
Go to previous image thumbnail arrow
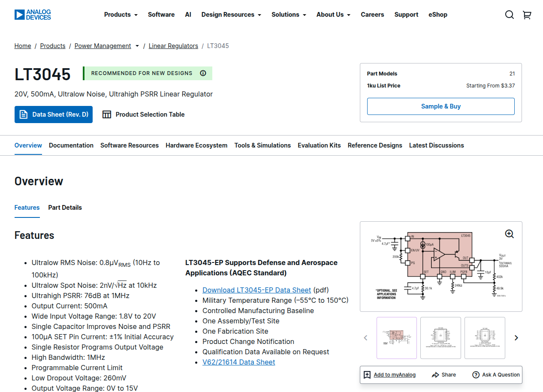point(365,338)
